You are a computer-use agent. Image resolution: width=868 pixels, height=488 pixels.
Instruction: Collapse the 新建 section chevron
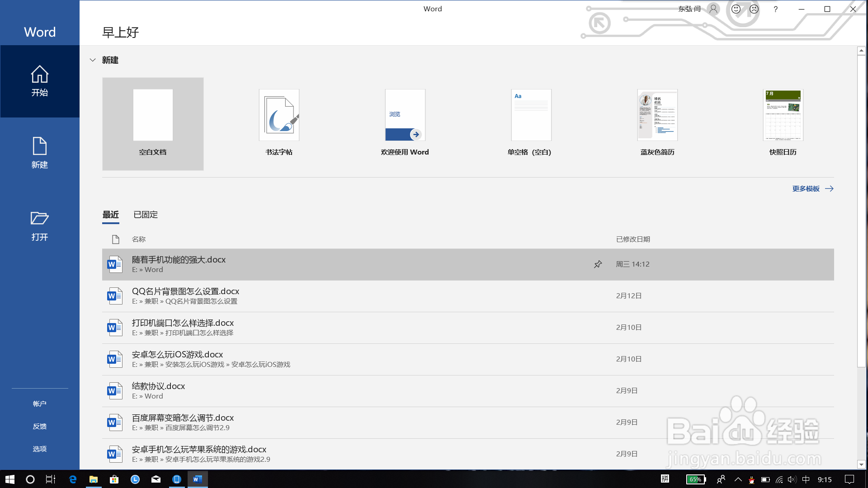coord(93,60)
